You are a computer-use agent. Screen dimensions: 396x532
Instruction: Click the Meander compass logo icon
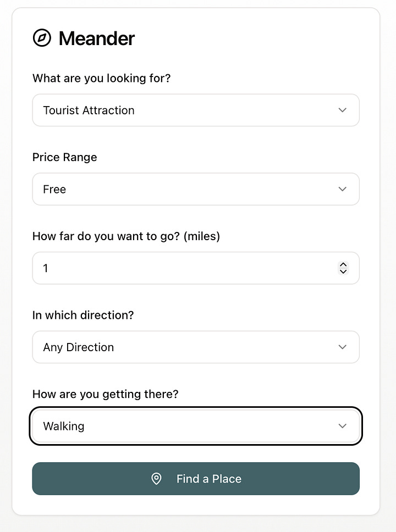tap(42, 38)
